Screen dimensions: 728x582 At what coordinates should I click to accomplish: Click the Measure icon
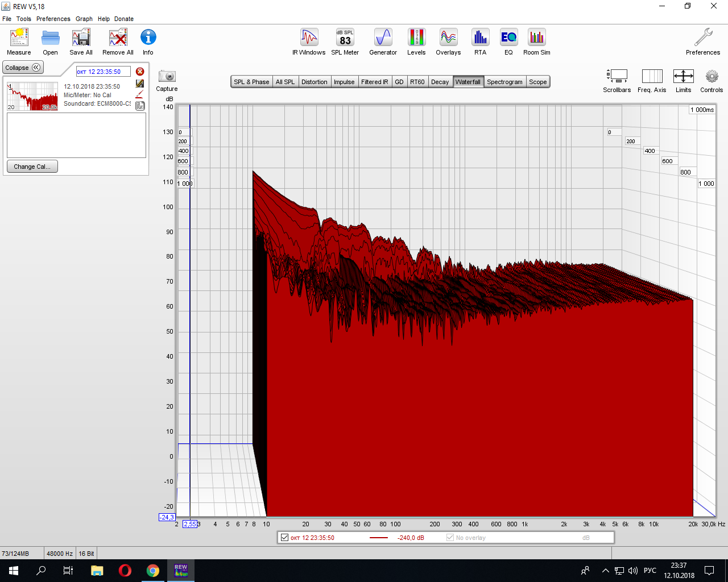point(19,38)
